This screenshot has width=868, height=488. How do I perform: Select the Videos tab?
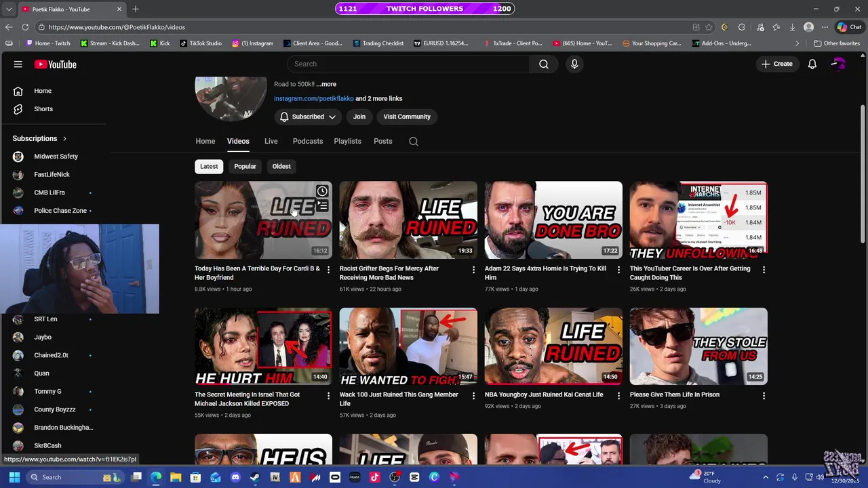click(x=238, y=141)
